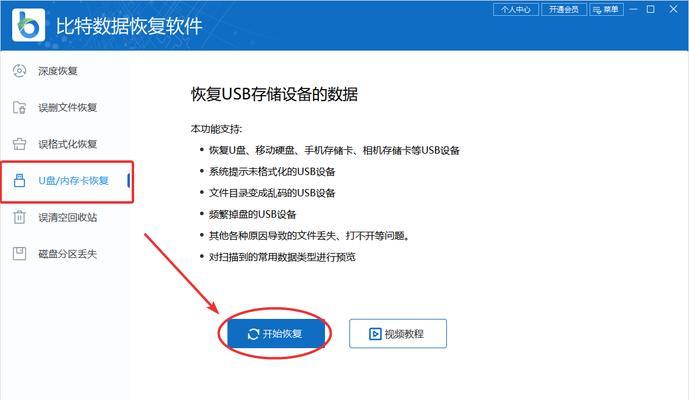Open the 视频教程 video tutorial
Image resolution: width=689 pixels, height=400 pixels.
pyautogui.click(x=398, y=334)
